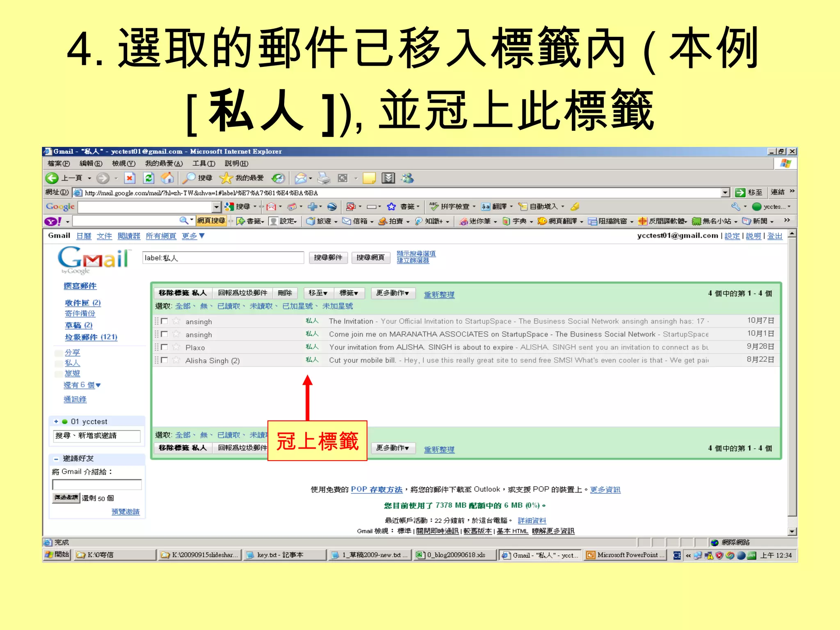Click the red Stop loading icon
The image size is (840, 630).
(x=130, y=178)
